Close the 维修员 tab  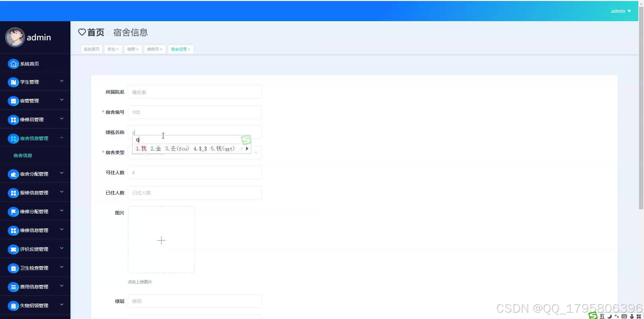(161, 49)
